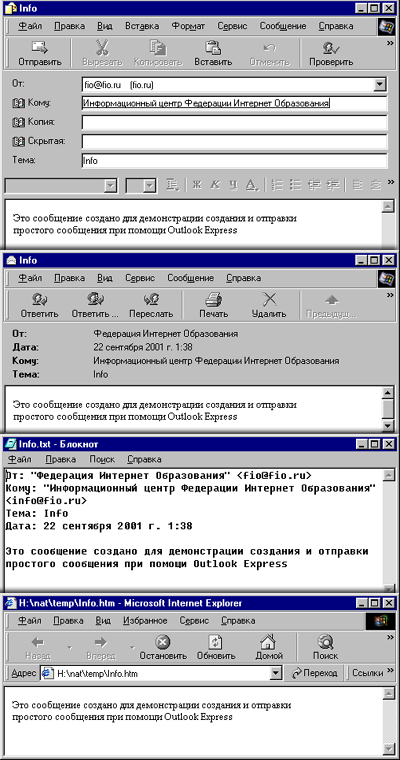
Task: Open the font name dropdown in compose
Action: (111, 185)
